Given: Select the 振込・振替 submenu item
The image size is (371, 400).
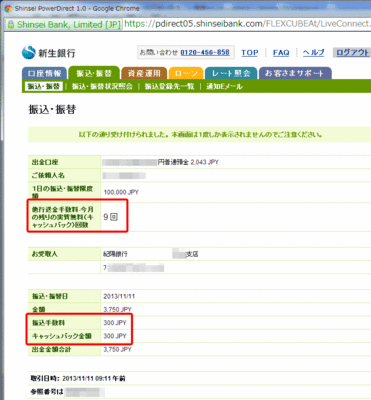Looking at the screenshot, I should [x=44, y=86].
